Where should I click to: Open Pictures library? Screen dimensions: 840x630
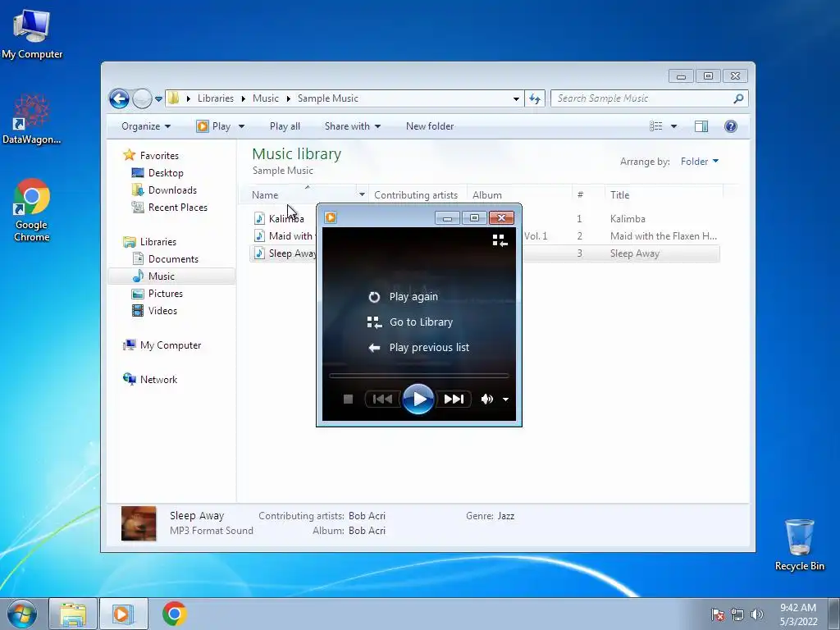(157, 294)
